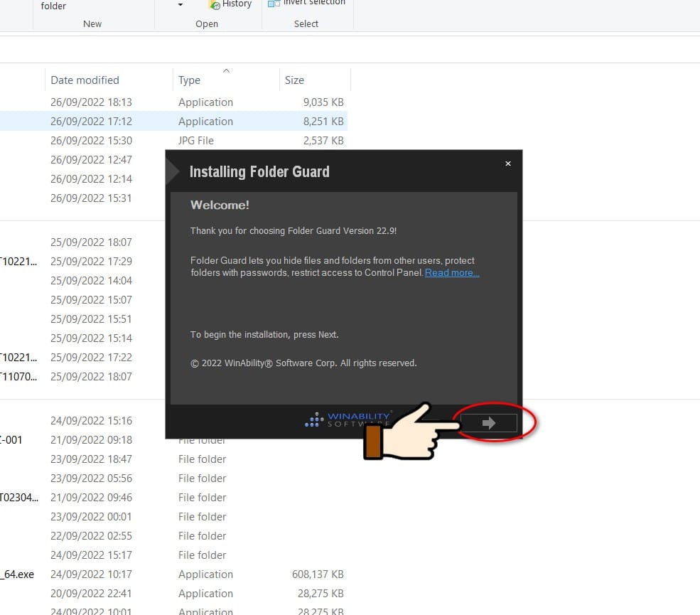700x615 pixels.
Task: Select folder modified 22/09/2022 02:55
Action: coord(173,536)
